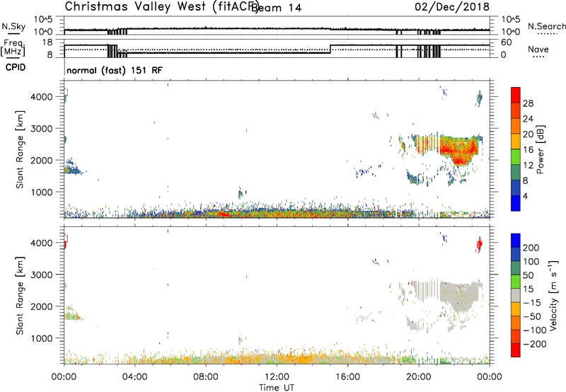
Task: Click the red echo cluster near 4000 km at right of velocity panel
Action: coord(480,245)
